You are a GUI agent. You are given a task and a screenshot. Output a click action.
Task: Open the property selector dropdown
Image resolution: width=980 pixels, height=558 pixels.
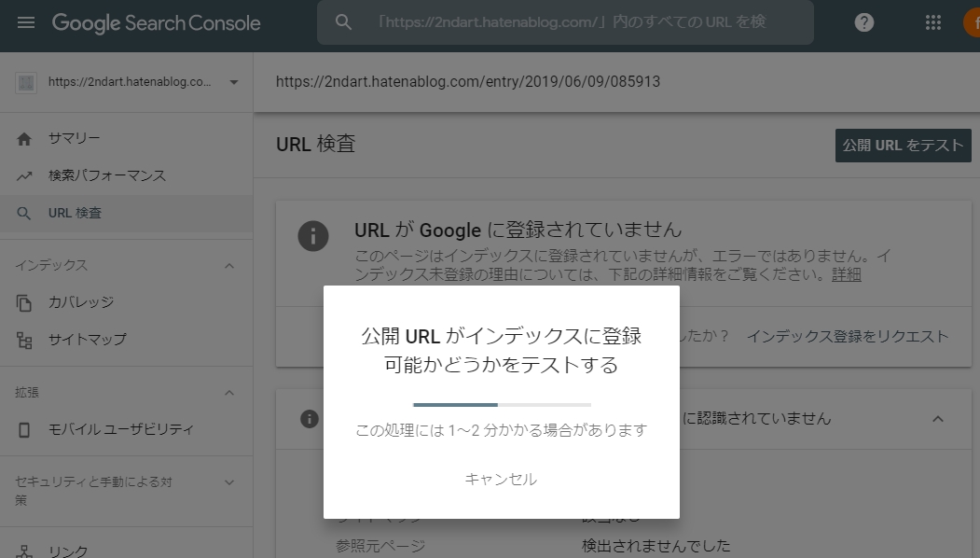pos(233,81)
